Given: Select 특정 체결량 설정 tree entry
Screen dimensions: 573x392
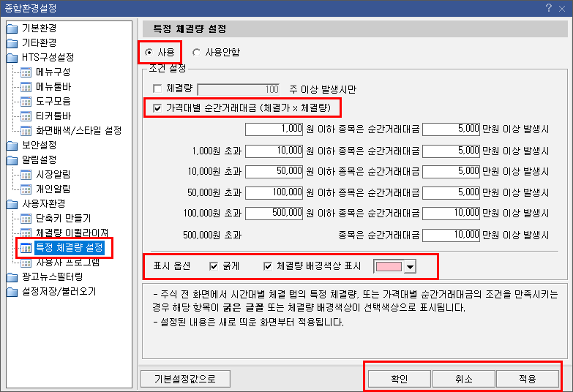Looking at the screenshot, I should [70, 248].
